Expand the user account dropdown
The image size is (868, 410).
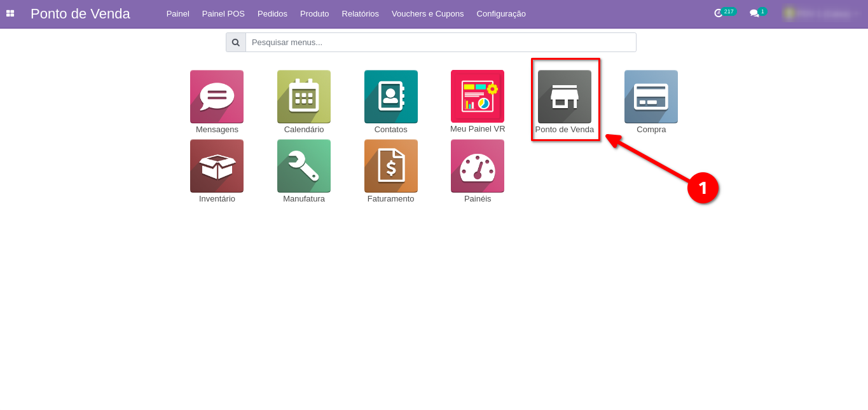coord(822,13)
